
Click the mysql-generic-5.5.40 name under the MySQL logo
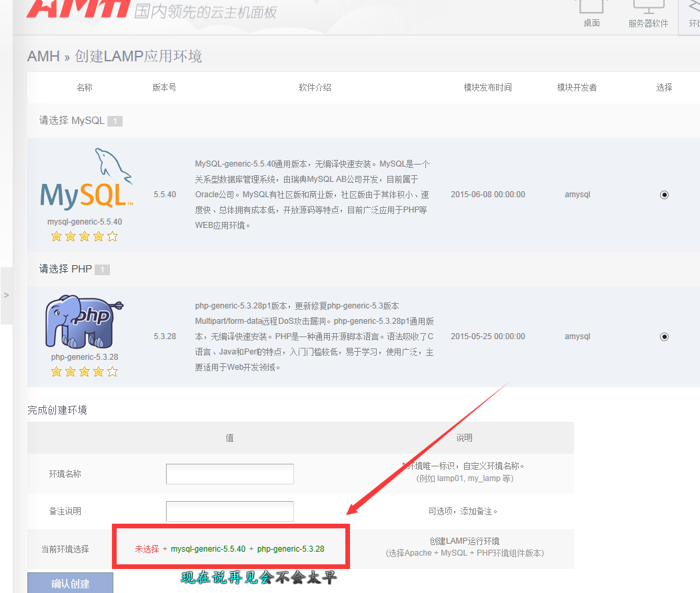[x=85, y=222]
